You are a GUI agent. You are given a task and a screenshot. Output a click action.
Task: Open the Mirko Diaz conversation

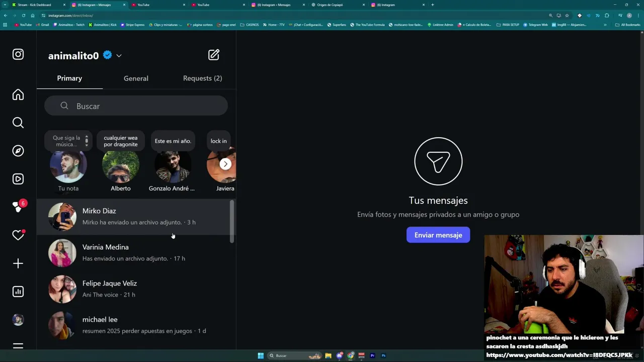133,217
